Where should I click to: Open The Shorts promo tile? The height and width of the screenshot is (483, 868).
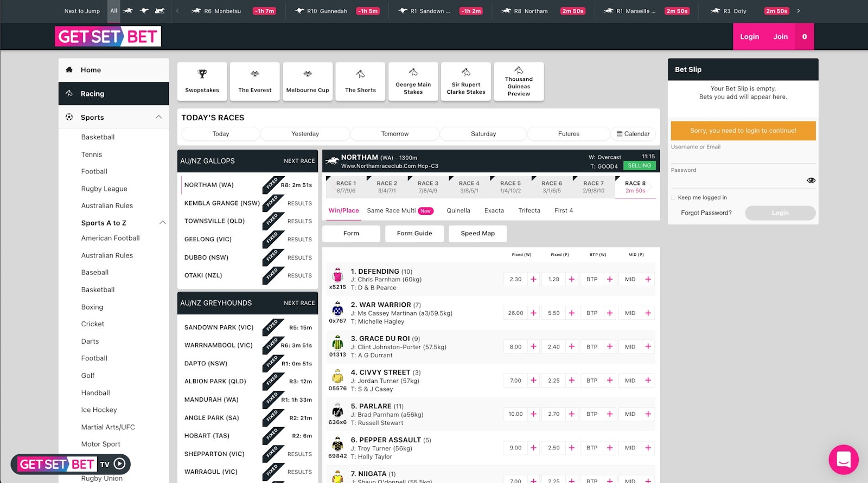(360, 81)
